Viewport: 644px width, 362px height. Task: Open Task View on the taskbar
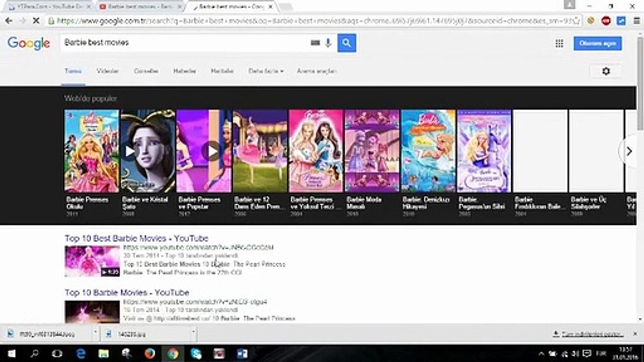(57, 353)
